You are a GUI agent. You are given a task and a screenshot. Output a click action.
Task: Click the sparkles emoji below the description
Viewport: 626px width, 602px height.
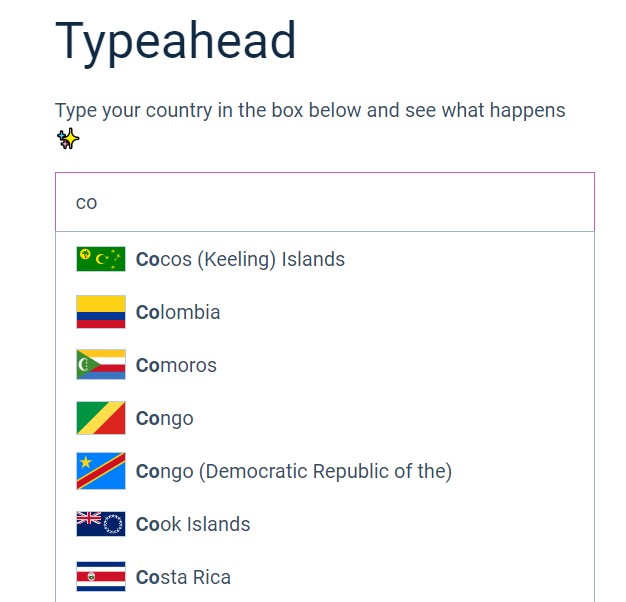[x=68, y=139]
